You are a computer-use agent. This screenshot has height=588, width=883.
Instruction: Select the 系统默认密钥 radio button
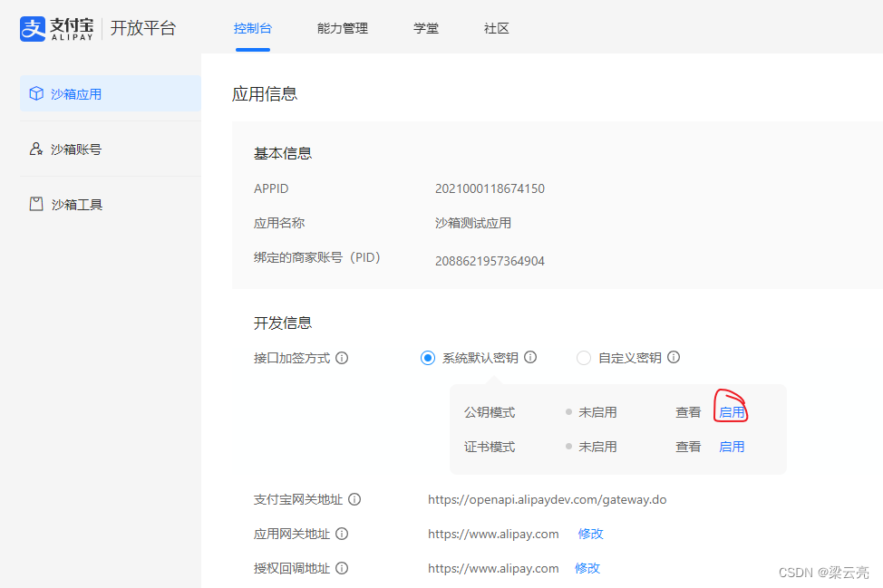coord(428,358)
